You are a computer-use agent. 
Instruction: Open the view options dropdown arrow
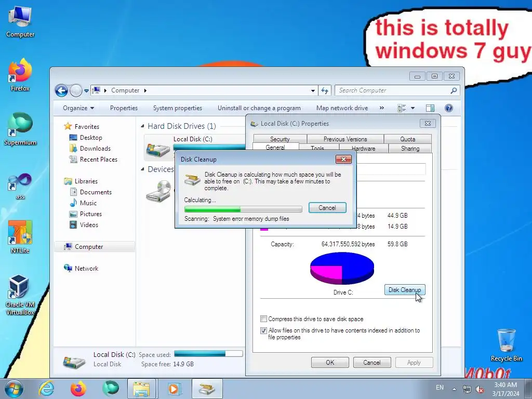[x=413, y=108]
